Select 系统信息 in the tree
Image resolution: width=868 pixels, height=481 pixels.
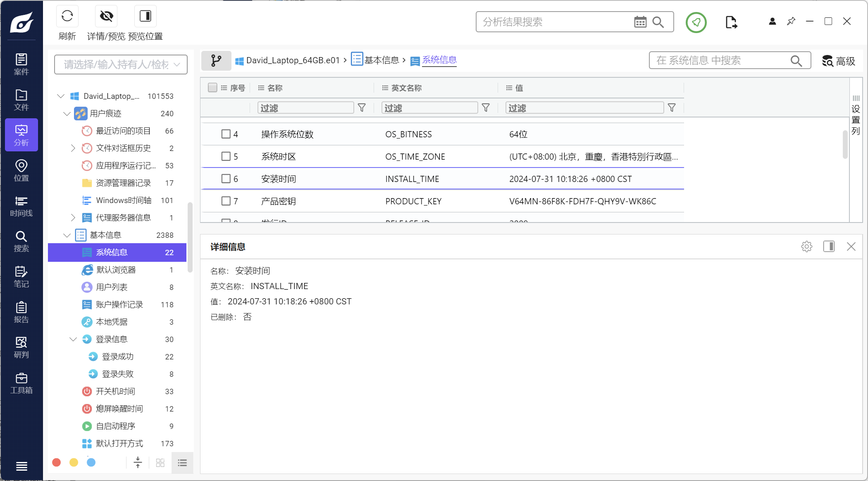click(x=117, y=252)
